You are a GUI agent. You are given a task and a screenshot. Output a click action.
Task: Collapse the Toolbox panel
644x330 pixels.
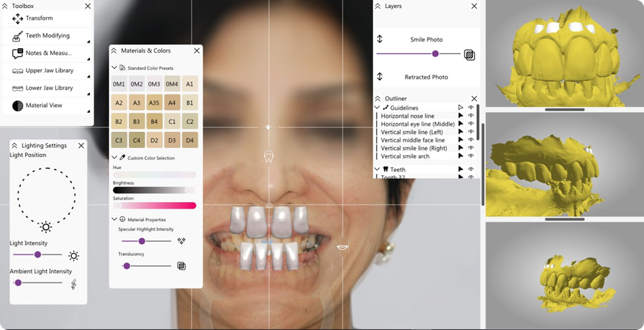[5, 6]
